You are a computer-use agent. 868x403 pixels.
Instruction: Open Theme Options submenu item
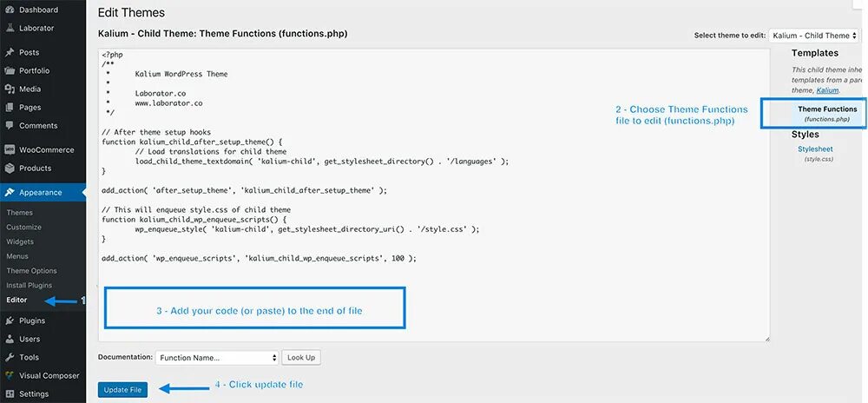[x=31, y=271]
